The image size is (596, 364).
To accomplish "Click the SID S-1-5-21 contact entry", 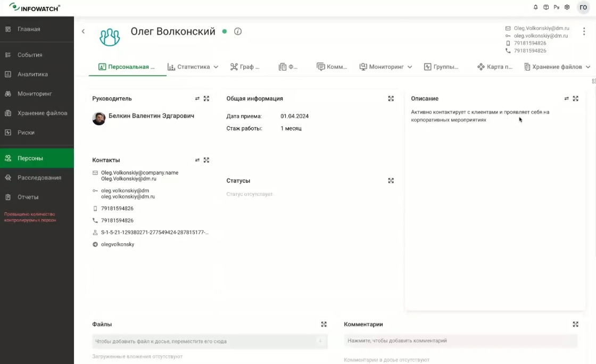I will pos(155,232).
